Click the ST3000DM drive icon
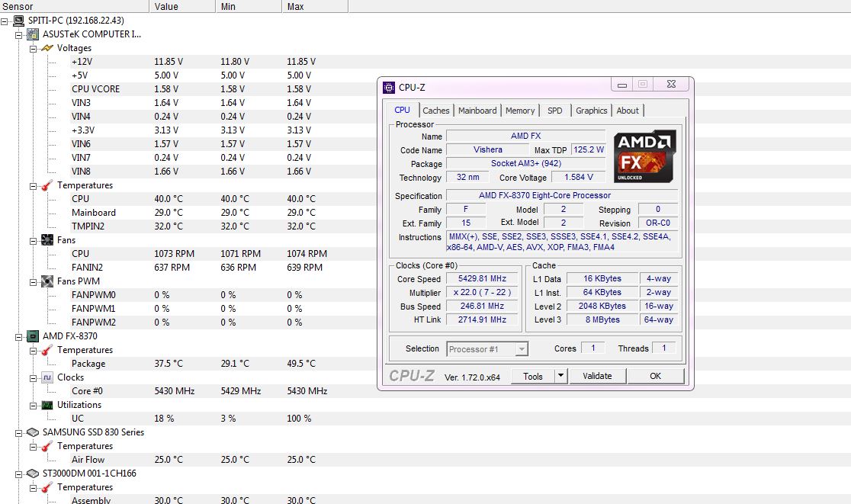Viewport: 851px width, 504px height. [33, 474]
